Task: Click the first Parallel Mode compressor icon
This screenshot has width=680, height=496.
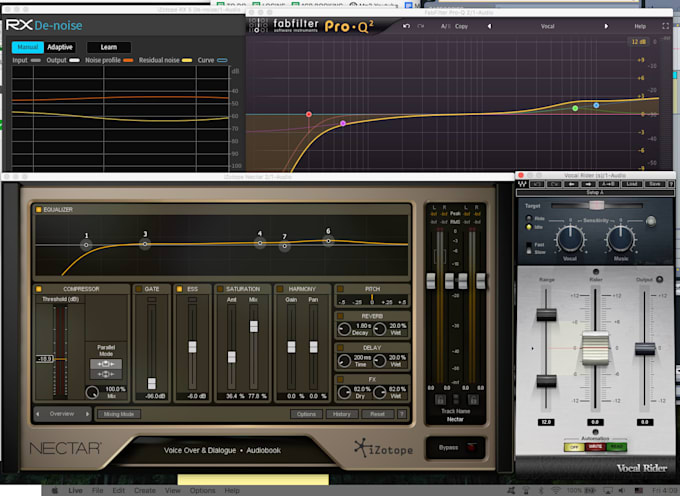Action: pos(106,364)
